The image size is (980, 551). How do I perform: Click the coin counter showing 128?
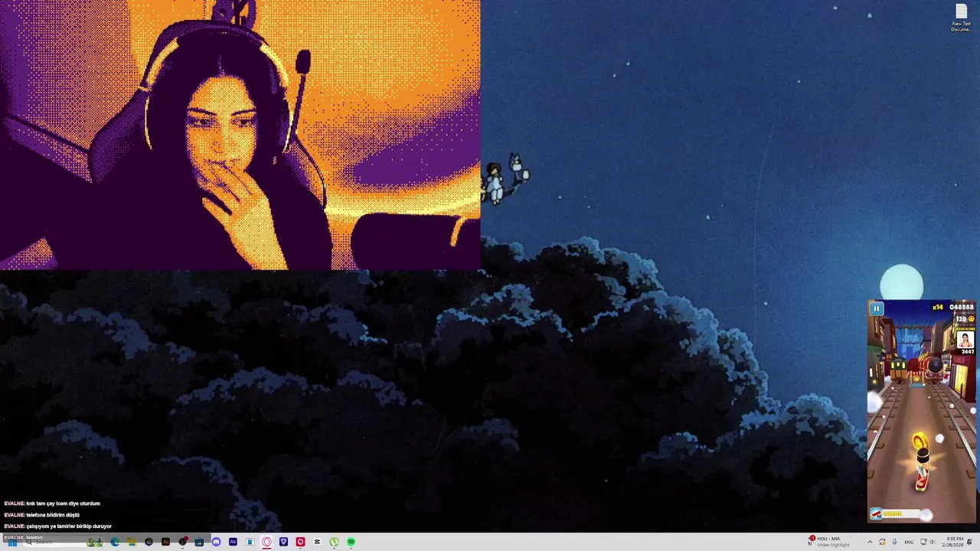965,319
